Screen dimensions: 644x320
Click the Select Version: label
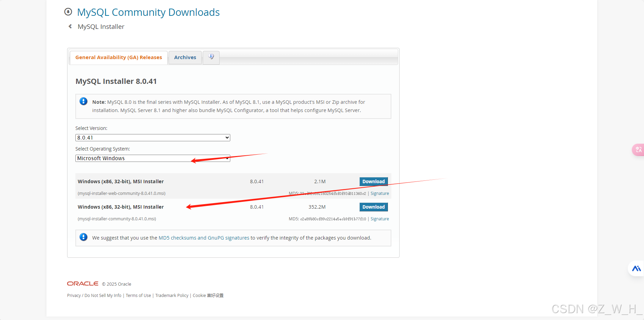pyautogui.click(x=91, y=128)
